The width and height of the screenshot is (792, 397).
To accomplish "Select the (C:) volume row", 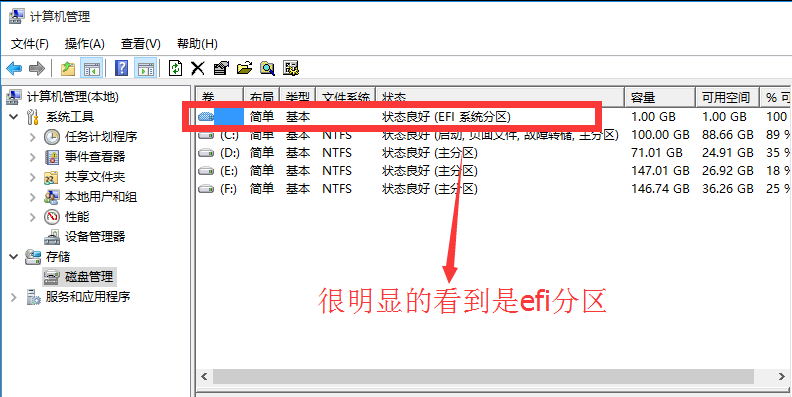I will 494,135.
